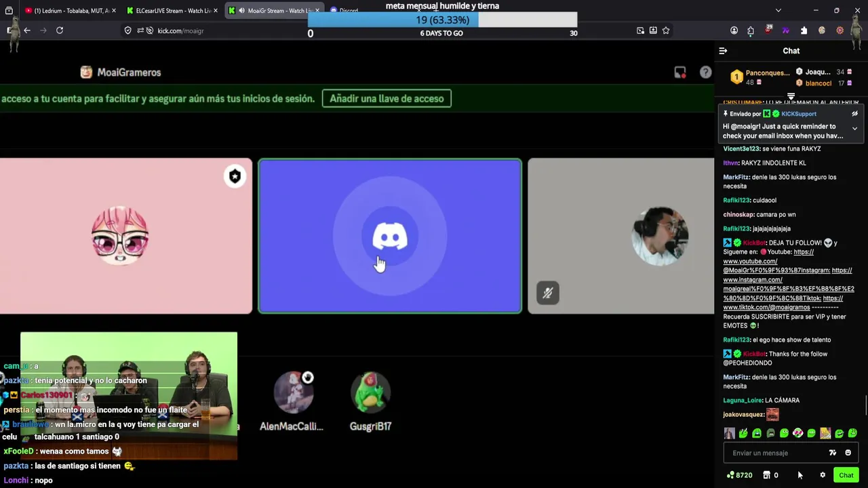Image resolution: width=868 pixels, height=488 pixels.
Task: Open blancocl gifter profile
Action: coord(818,83)
